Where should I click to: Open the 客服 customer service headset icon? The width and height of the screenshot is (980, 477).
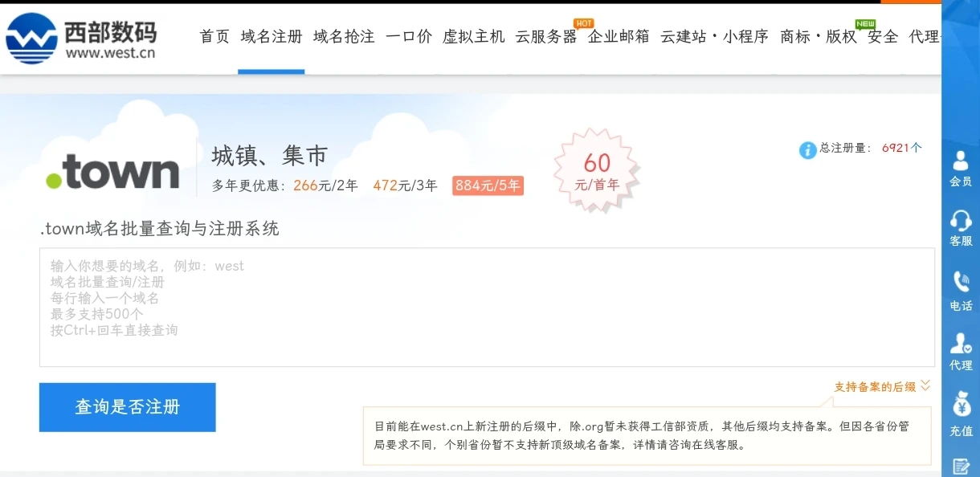(961, 228)
